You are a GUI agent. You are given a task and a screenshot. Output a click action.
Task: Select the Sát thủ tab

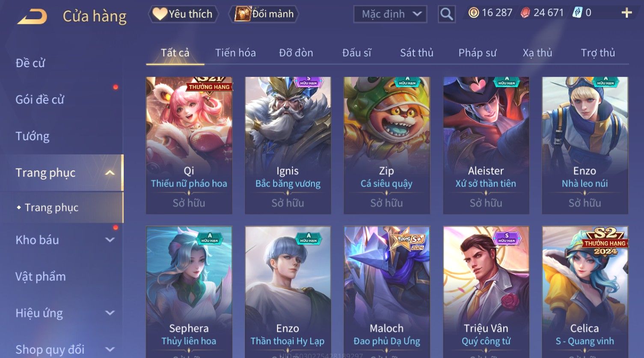pyautogui.click(x=417, y=53)
